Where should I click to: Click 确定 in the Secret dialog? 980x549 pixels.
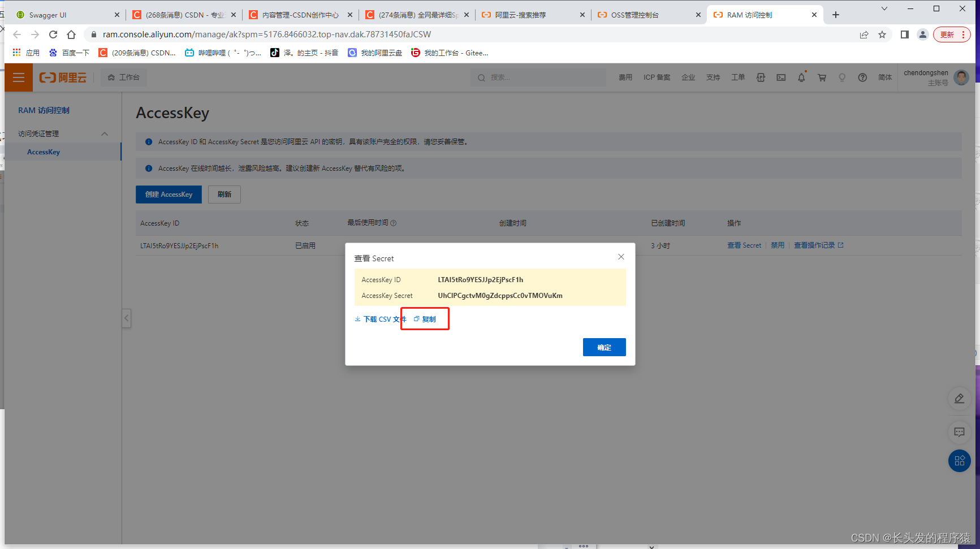click(x=604, y=347)
